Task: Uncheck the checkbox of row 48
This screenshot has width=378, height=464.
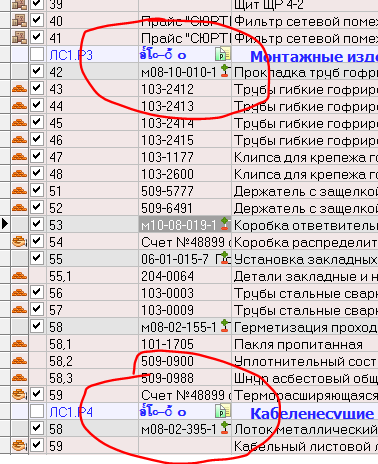Action: click(37, 173)
